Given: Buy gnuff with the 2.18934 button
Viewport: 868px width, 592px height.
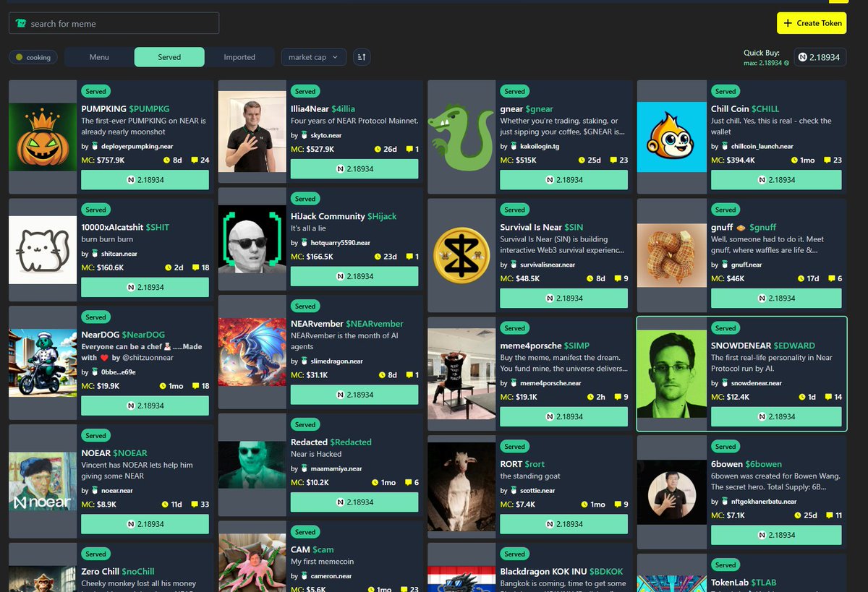Looking at the screenshot, I should click(x=776, y=298).
